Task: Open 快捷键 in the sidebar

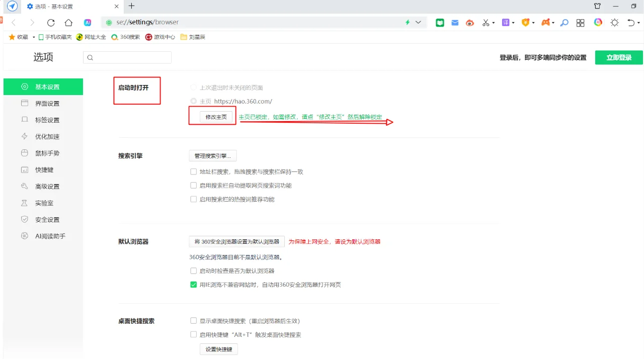Action: coord(43,170)
